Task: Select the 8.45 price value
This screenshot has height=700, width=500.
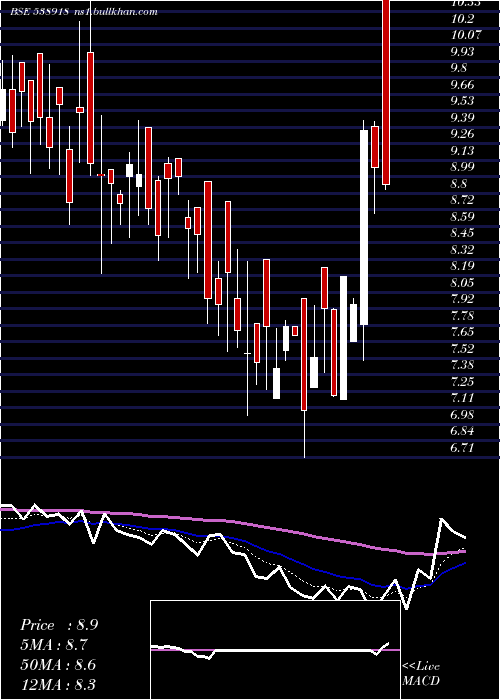Action: (x=462, y=233)
